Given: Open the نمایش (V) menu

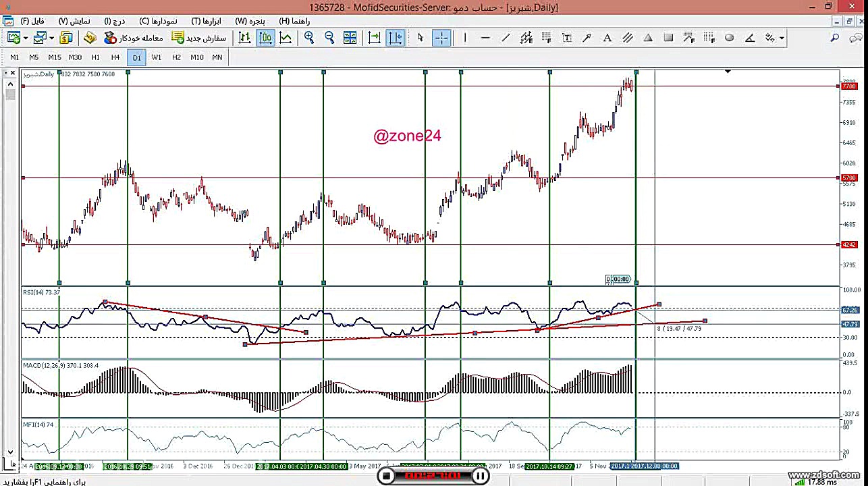Looking at the screenshot, I should (x=74, y=21).
